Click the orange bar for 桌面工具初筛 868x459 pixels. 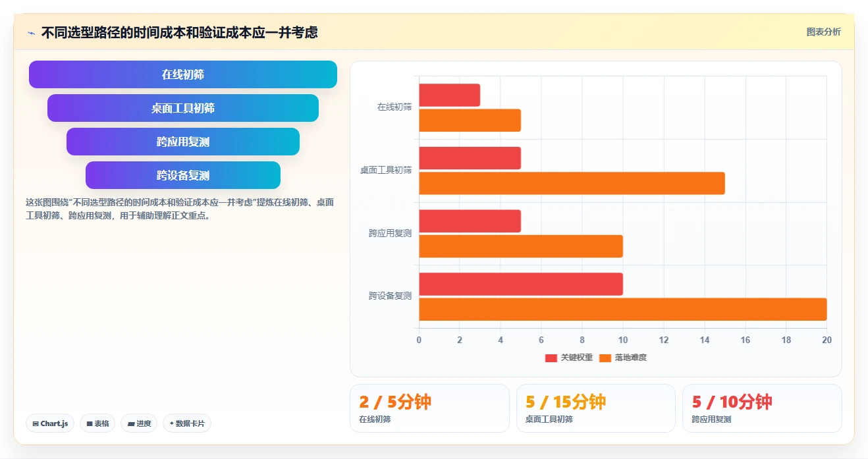[572, 183]
